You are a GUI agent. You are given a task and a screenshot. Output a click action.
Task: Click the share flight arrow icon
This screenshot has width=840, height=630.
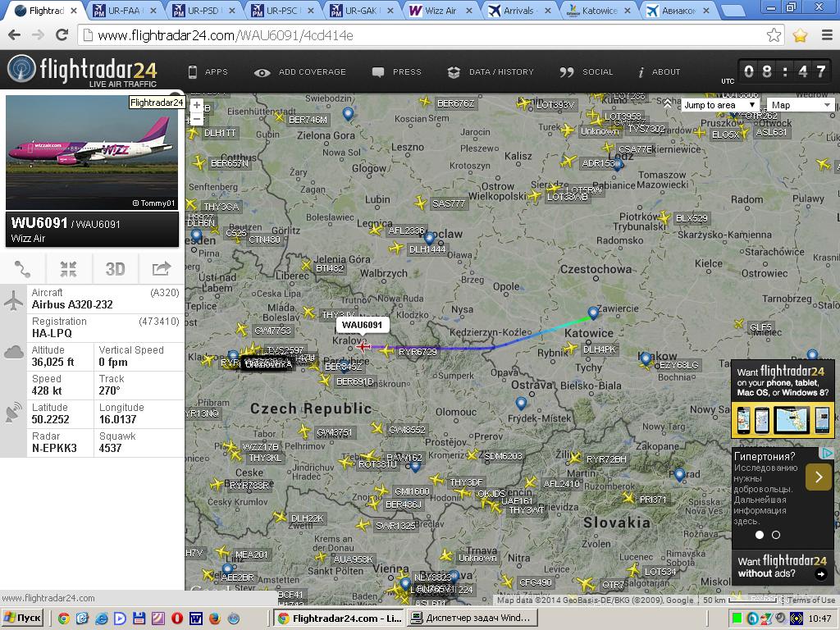click(x=161, y=269)
